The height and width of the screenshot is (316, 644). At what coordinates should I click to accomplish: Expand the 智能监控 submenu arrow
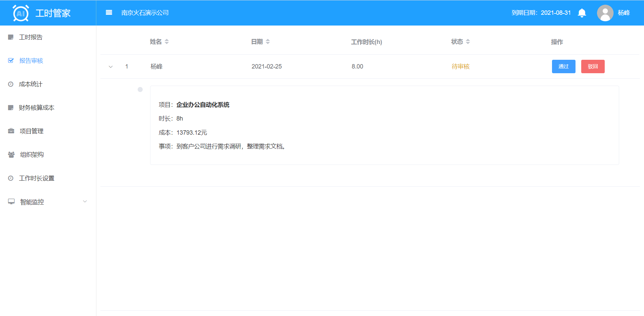tap(85, 201)
